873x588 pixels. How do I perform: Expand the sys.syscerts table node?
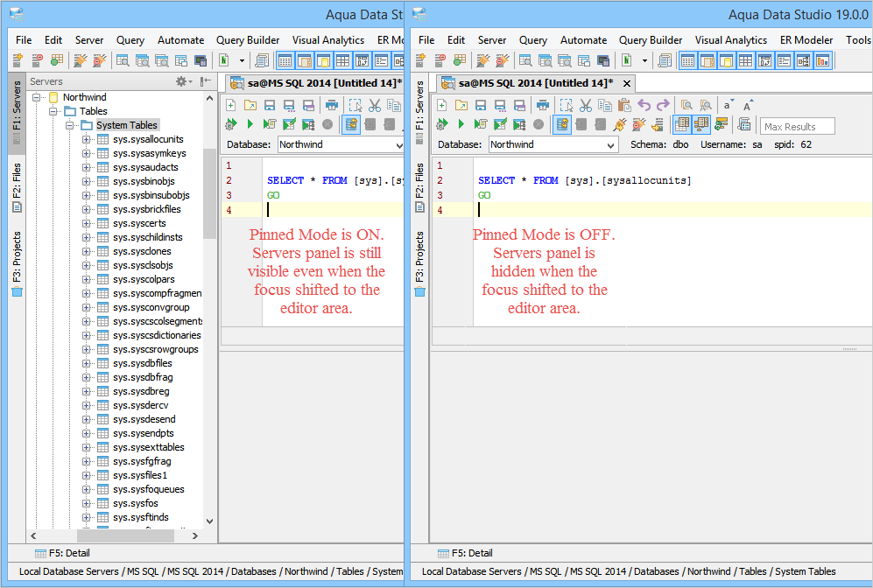(x=87, y=223)
